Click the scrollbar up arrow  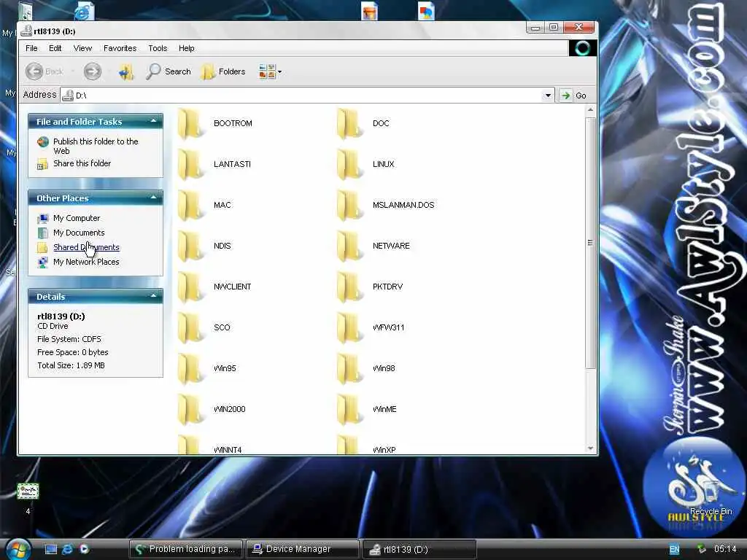point(590,110)
